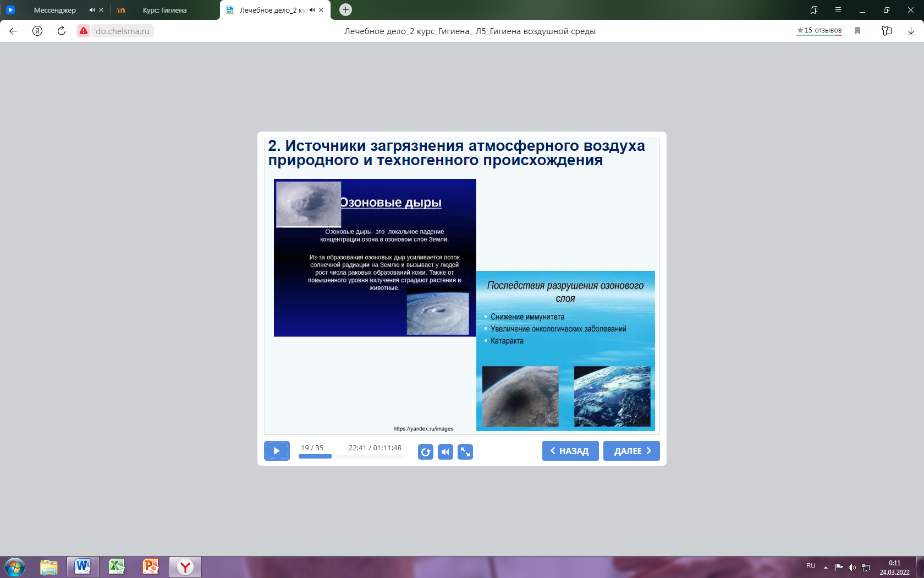Advance with the ДАЛЕЕ button
The width and height of the screenshot is (924, 578).
tap(631, 451)
